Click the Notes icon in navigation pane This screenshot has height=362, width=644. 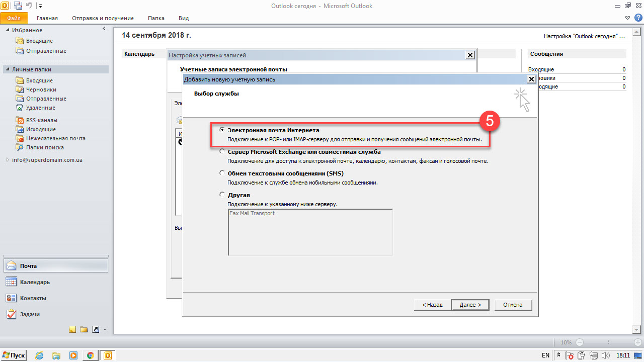(72, 330)
